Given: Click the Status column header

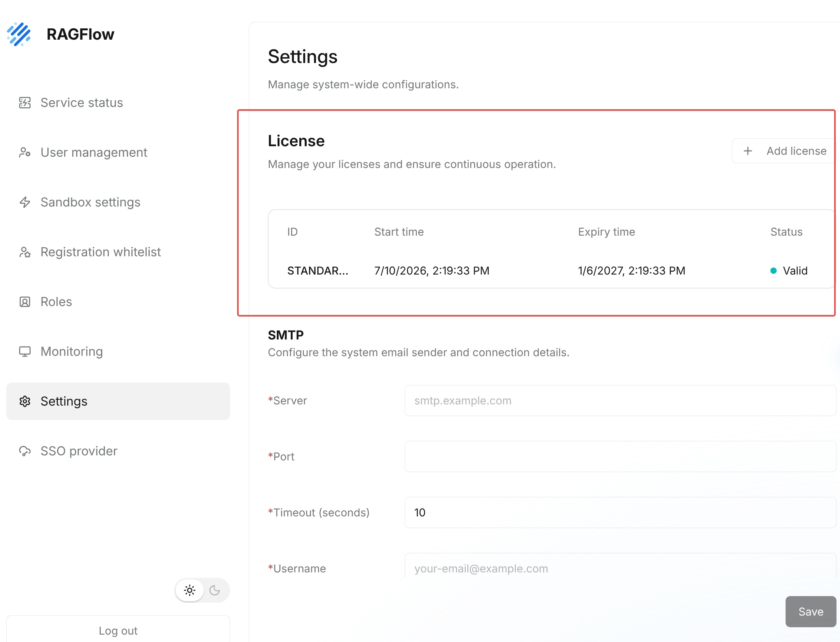Looking at the screenshot, I should [786, 232].
